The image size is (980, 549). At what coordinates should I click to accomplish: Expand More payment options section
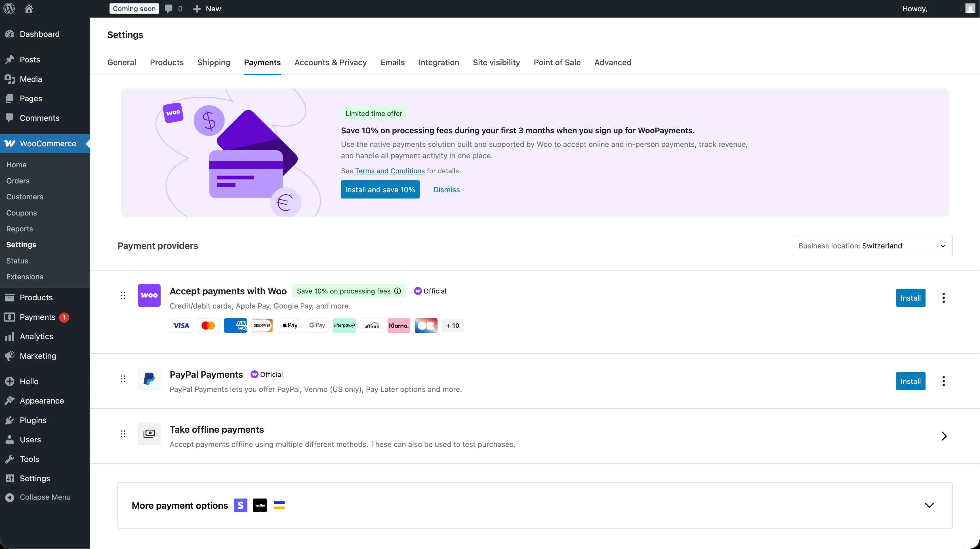click(x=929, y=506)
